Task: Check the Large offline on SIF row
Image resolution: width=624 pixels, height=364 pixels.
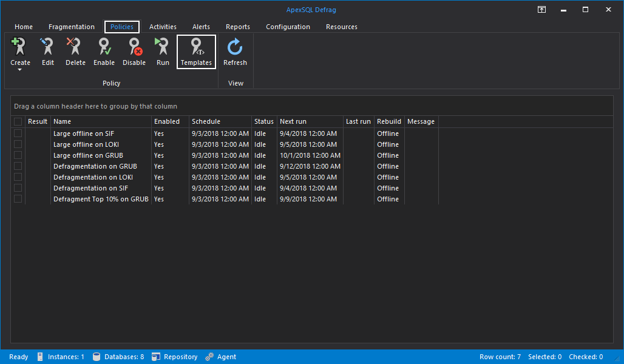Action: tap(18, 133)
